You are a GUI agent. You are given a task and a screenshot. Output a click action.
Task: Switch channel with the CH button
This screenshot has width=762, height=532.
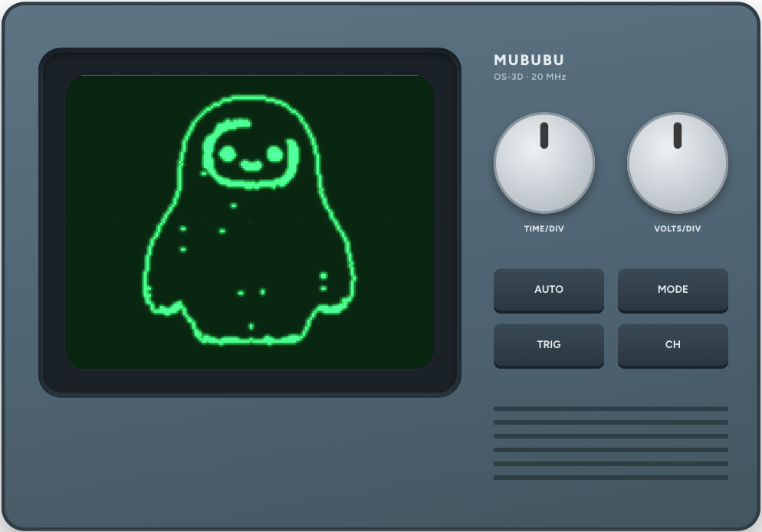click(x=672, y=345)
